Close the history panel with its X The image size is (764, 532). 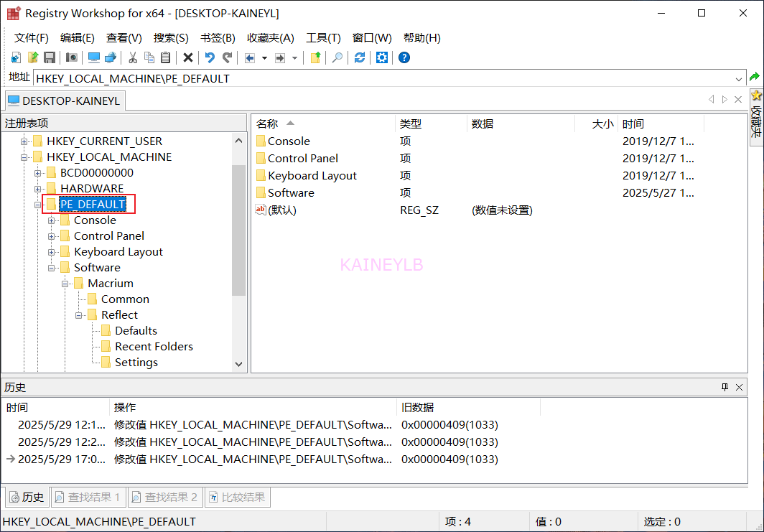click(739, 387)
